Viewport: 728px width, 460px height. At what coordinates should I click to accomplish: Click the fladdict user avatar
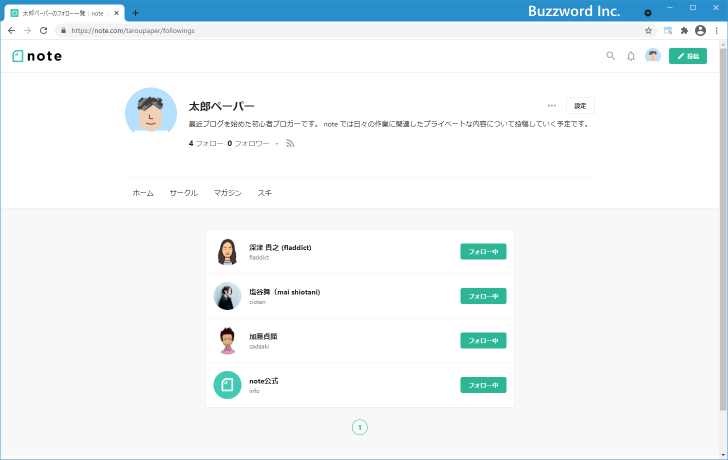[227, 252]
